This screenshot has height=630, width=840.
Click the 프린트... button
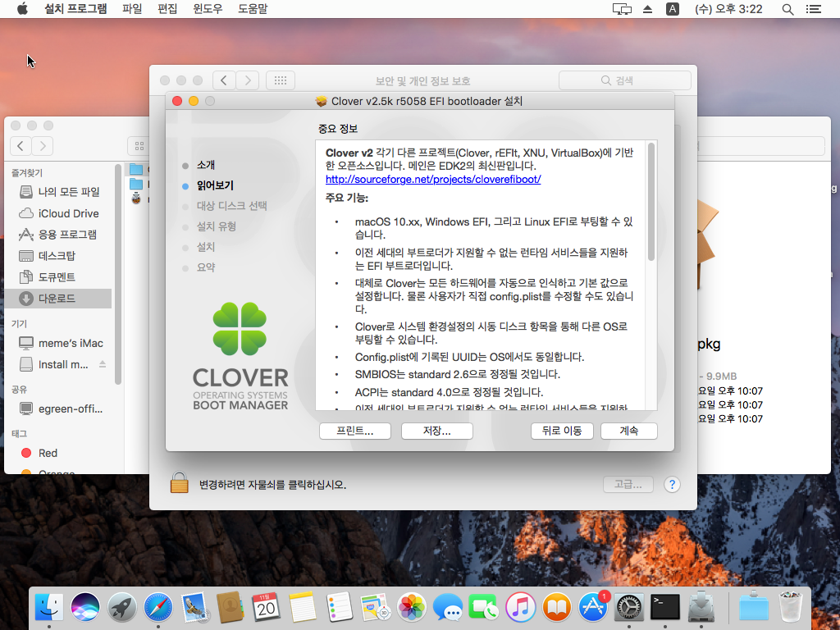pyautogui.click(x=354, y=431)
